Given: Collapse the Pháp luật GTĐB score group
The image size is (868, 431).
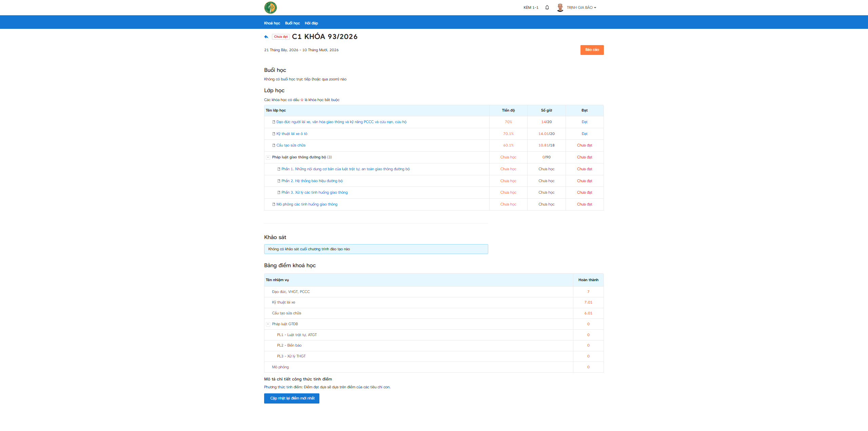Looking at the screenshot, I should click(x=268, y=324).
